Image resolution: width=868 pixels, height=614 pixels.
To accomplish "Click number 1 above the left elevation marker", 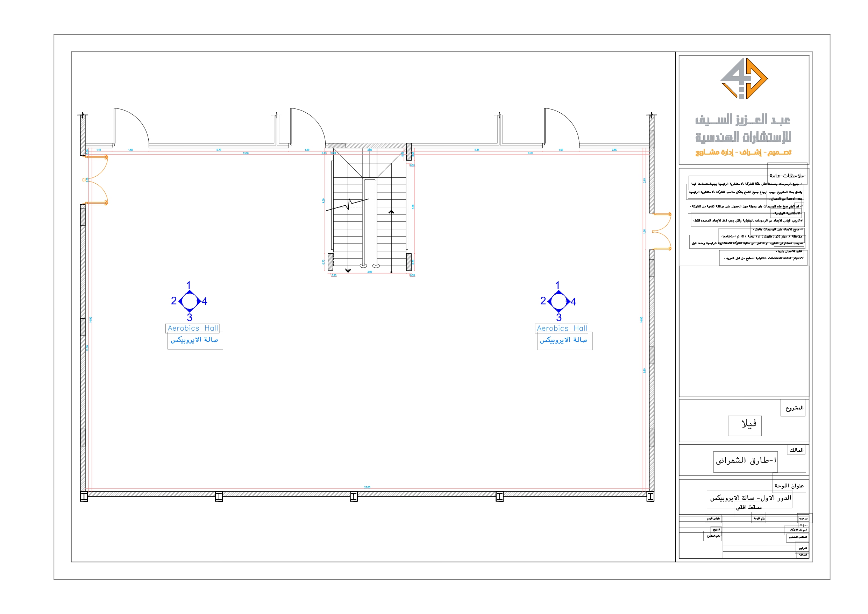I will pos(188,285).
